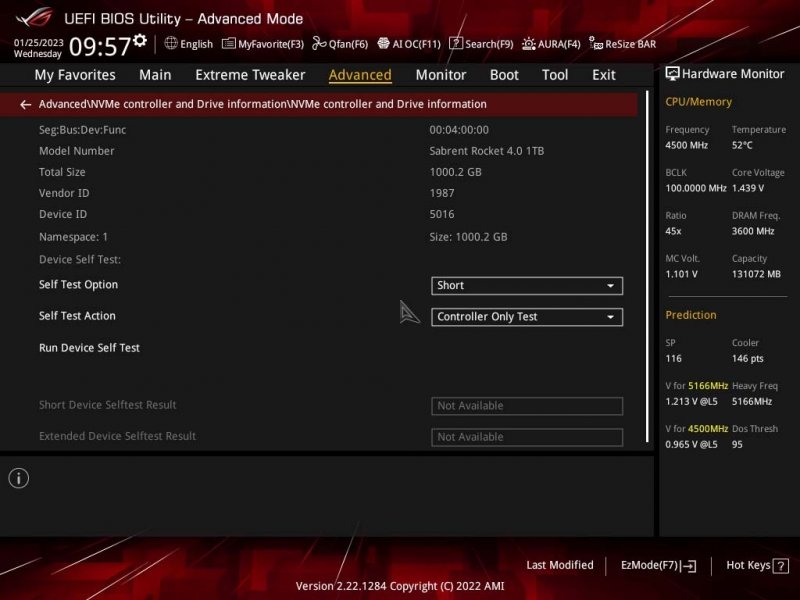Click the Model Number label
800x600 pixels.
[77, 151]
